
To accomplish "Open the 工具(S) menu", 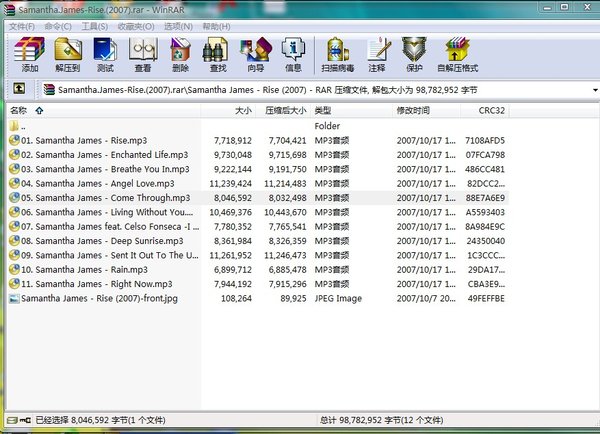I will click(x=95, y=26).
